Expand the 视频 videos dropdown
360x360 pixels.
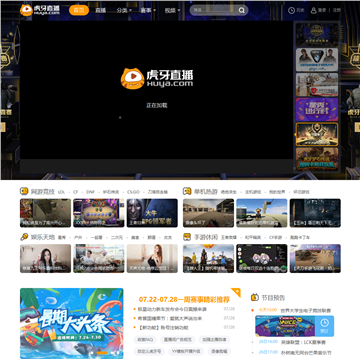point(172,10)
